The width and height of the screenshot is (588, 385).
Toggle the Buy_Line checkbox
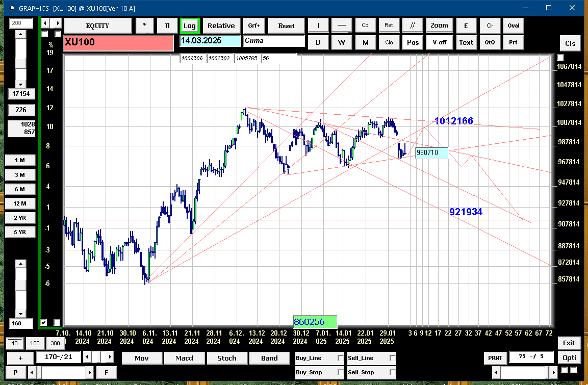tap(341, 358)
